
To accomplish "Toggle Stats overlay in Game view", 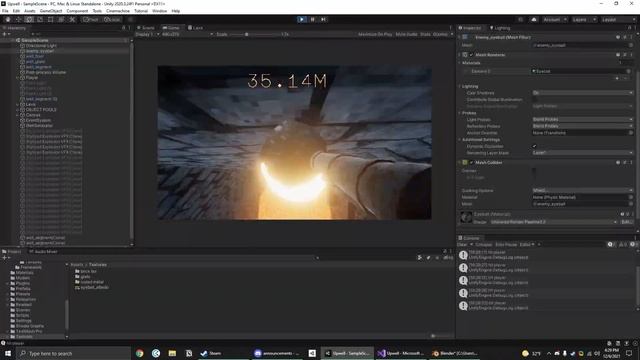I will pyautogui.click(x=425, y=34).
